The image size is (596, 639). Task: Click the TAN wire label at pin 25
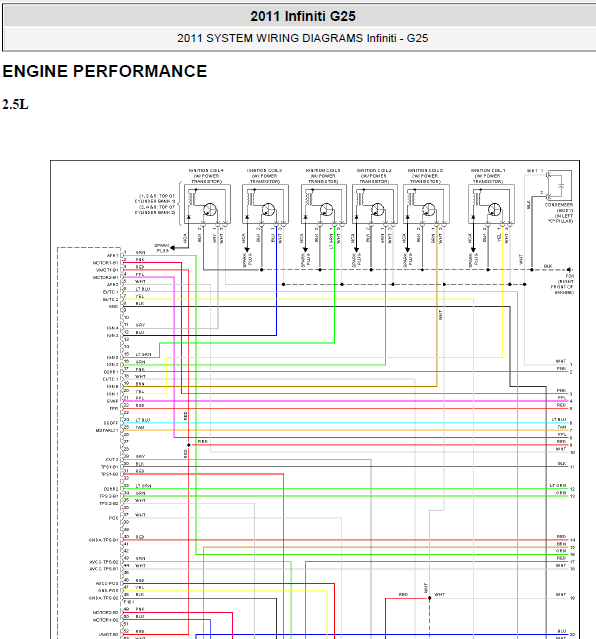pos(140,427)
